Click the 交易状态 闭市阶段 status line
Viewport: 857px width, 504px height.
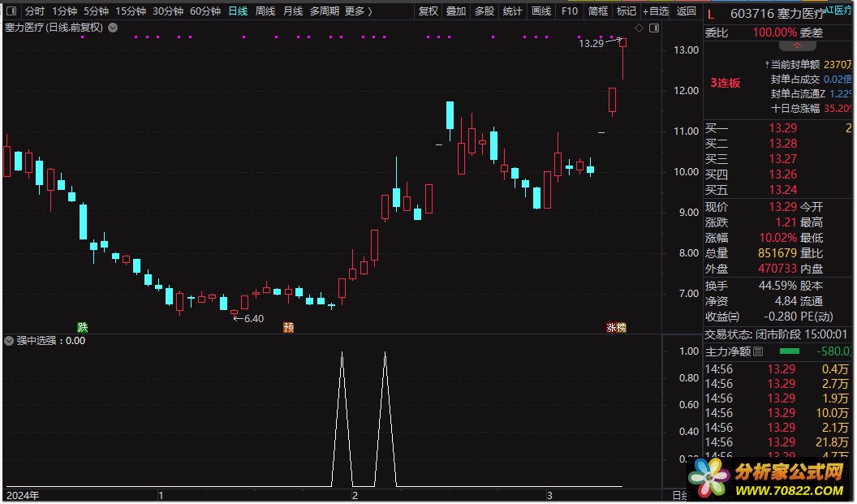point(776,334)
